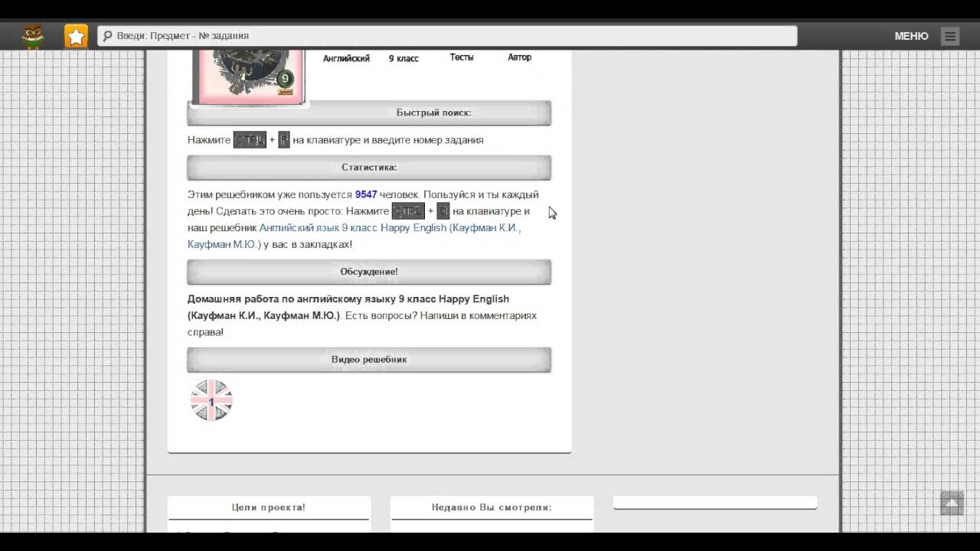Open the Тесты label
The width and height of the screenshot is (980, 551).
pos(462,57)
